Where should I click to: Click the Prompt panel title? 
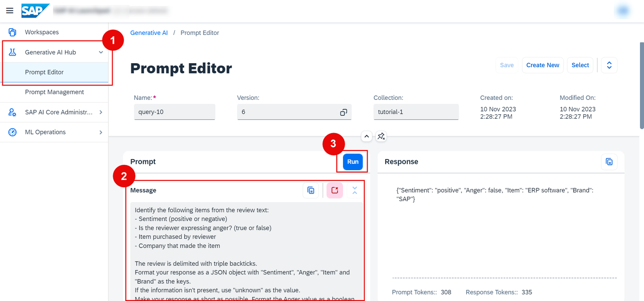[143, 162]
